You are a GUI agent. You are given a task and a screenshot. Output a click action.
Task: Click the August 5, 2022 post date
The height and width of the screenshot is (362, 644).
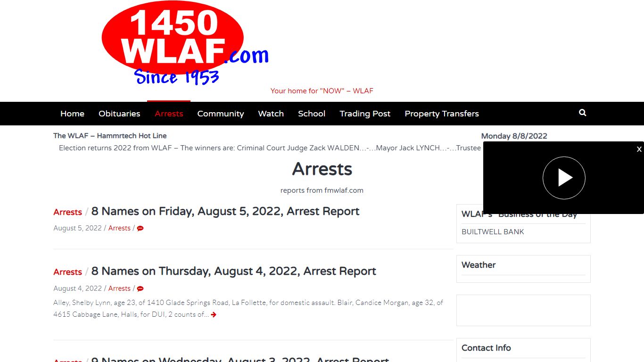[x=77, y=228]
